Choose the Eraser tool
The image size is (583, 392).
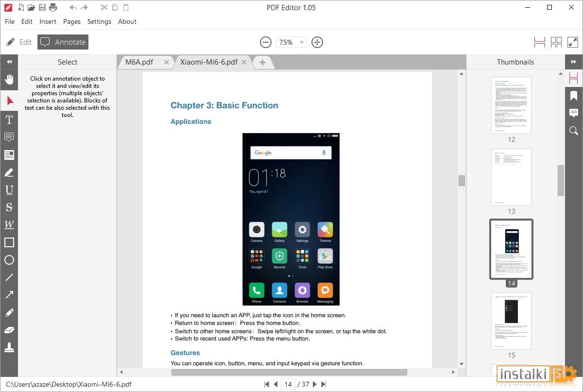[x=9, y=330]
